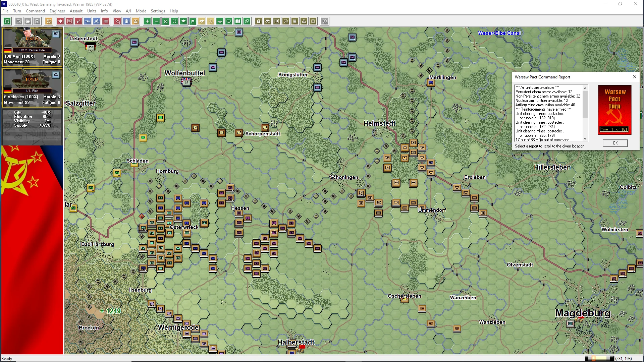Click the blue soldiers group toolbar icon
The width and height of the screenshot is (644, 362).
tap(126, 21)
